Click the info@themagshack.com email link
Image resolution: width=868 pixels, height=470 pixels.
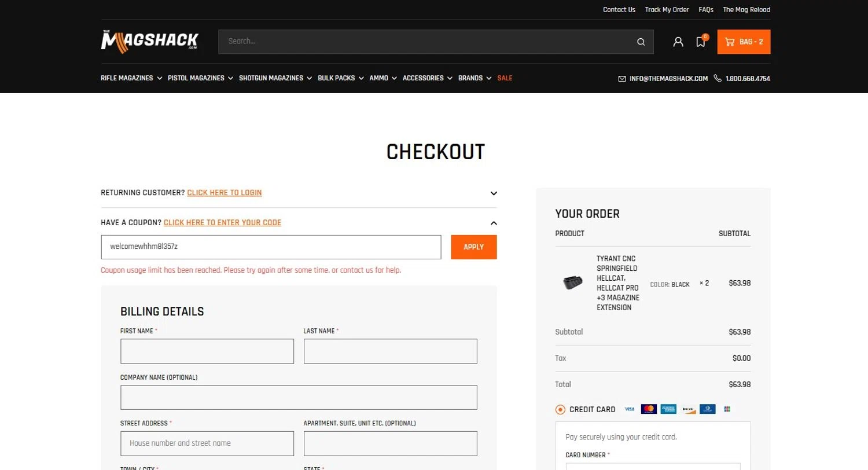(668, 79)
